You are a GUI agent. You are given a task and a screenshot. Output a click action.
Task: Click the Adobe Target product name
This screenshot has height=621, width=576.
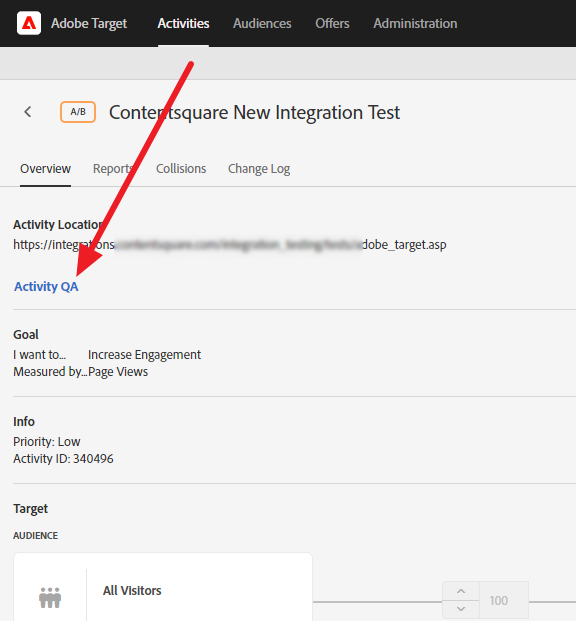89,23
